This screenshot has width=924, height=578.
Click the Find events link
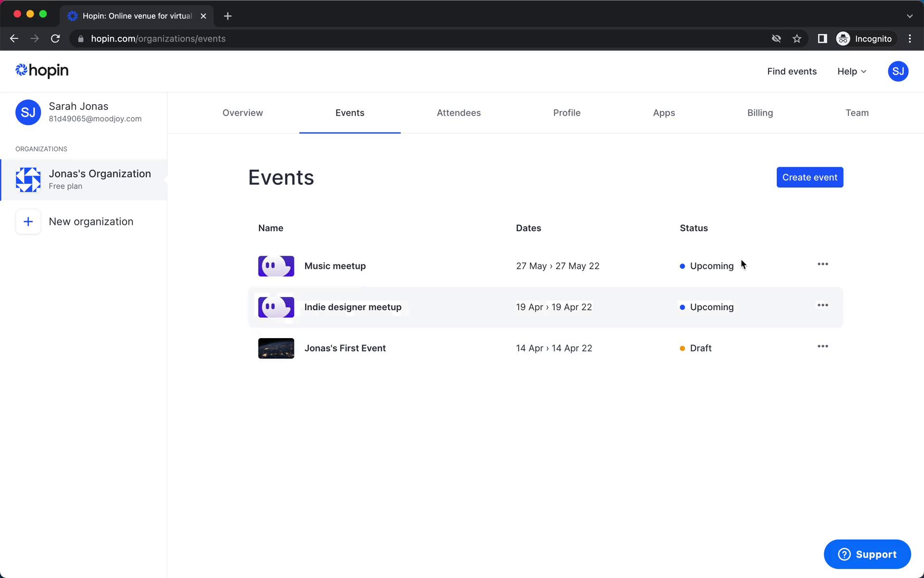coord(792,71)
